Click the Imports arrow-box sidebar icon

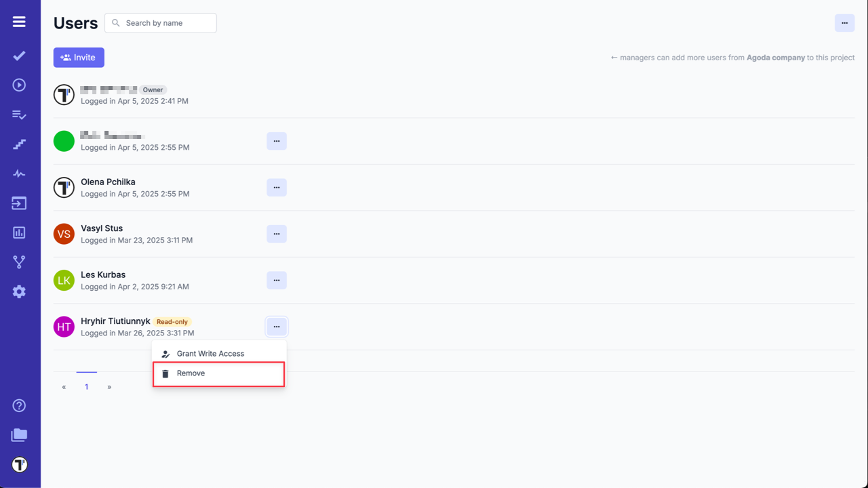point(19,203)
